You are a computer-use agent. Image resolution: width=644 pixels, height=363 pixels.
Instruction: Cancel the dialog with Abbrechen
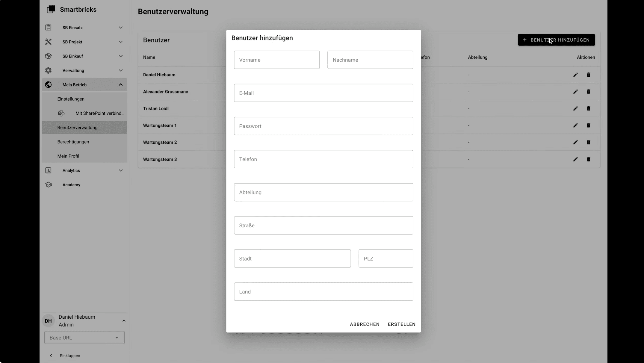click(365, 324)
